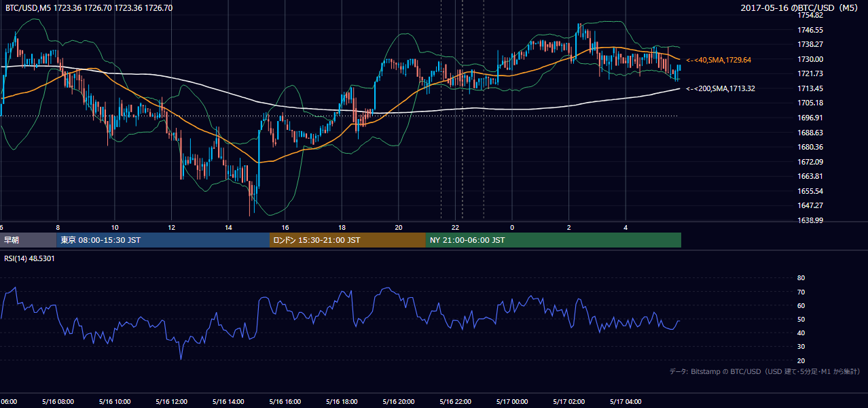Viewport: 868px width, 408px height.
Task: Click RSI axis level 60
Action: coord(801,305)
